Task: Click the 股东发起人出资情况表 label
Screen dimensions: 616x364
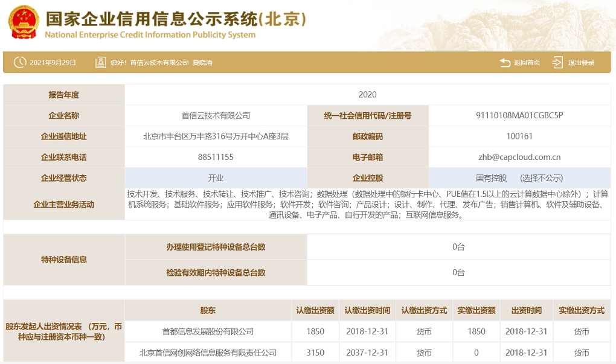Action: tap(63, 331)
